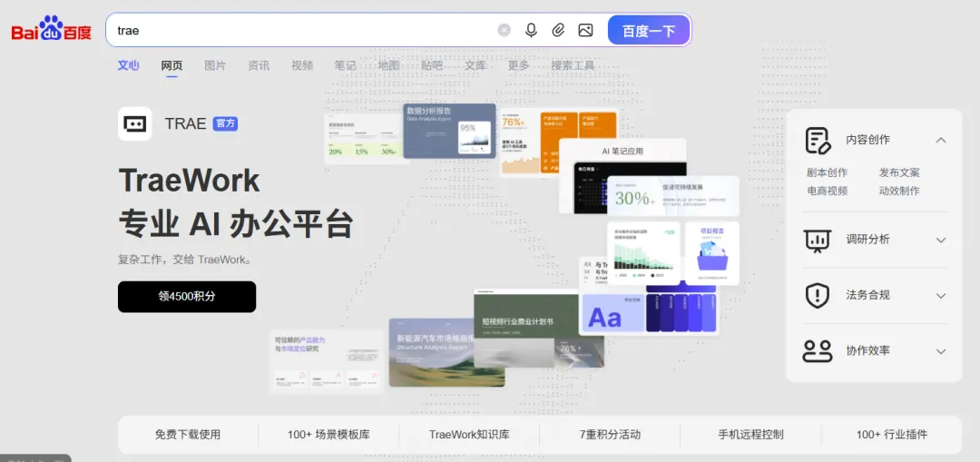Image resolution: width=980 pixels, height=462 pixels.
Task: Click the 法务合规 section label
Action: (x=867, y=295)
